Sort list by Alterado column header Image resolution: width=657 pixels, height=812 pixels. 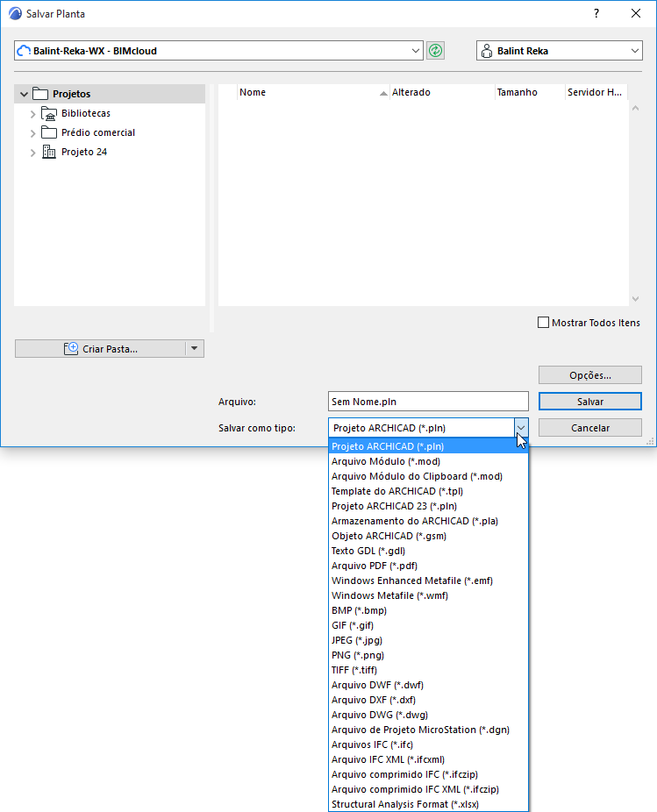tap(442, 92)
